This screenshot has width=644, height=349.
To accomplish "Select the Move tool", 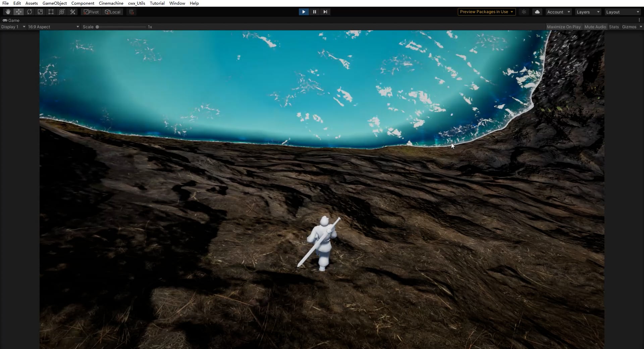I will coord(19,12).
